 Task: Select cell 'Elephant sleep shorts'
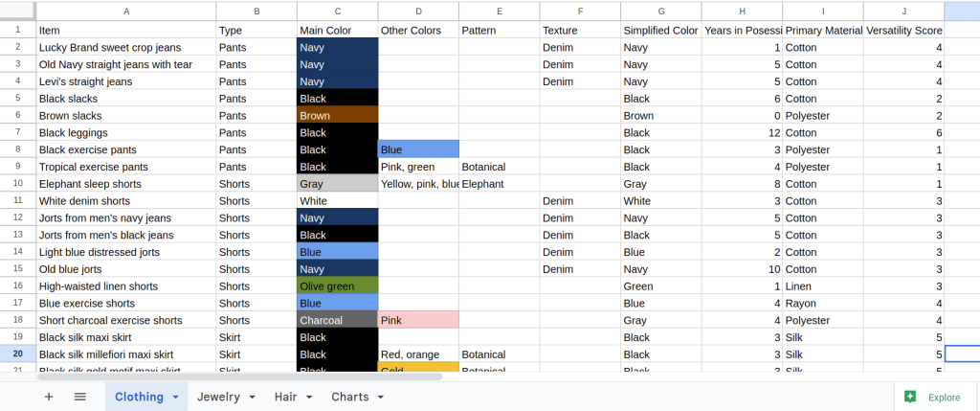coord(126,183)
